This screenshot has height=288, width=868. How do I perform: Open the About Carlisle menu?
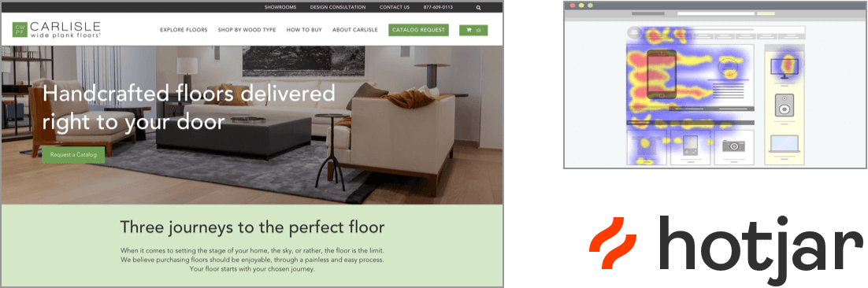coord(354,30)
